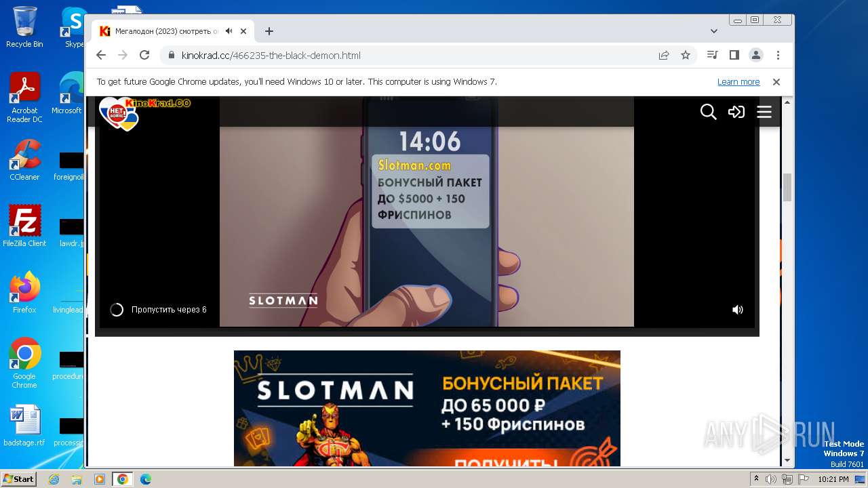Open media player from taskbar
The height and width of the screenshot is (488, 868).
tap(100, 479)
